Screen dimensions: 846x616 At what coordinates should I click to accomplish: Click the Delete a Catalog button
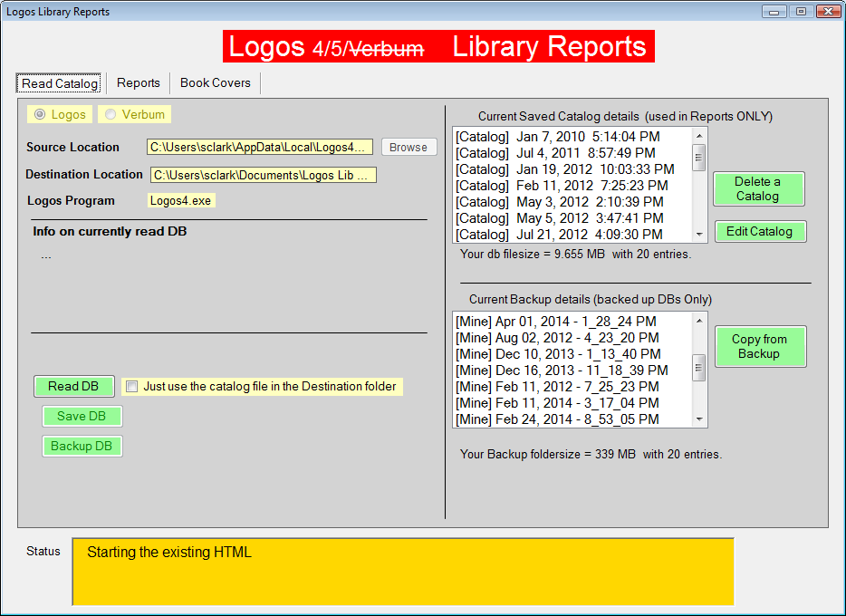[759, 188]
